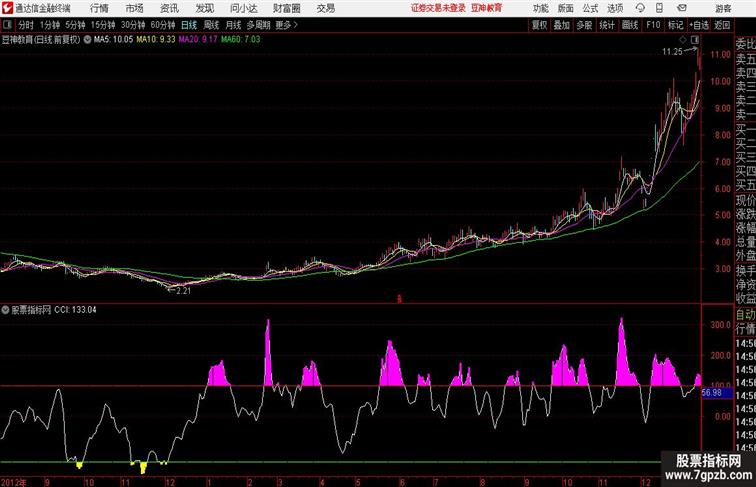Toggle the side panel icon near diamond

coord(695,40)
